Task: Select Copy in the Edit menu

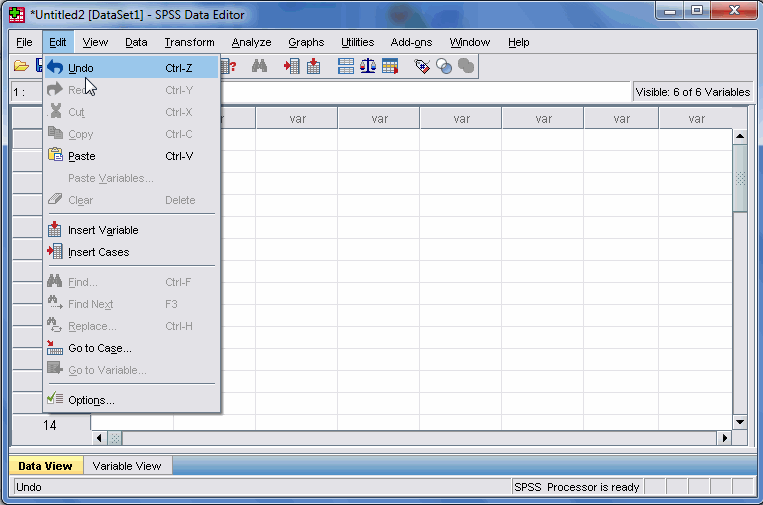Action: click(x=131, y=134)
